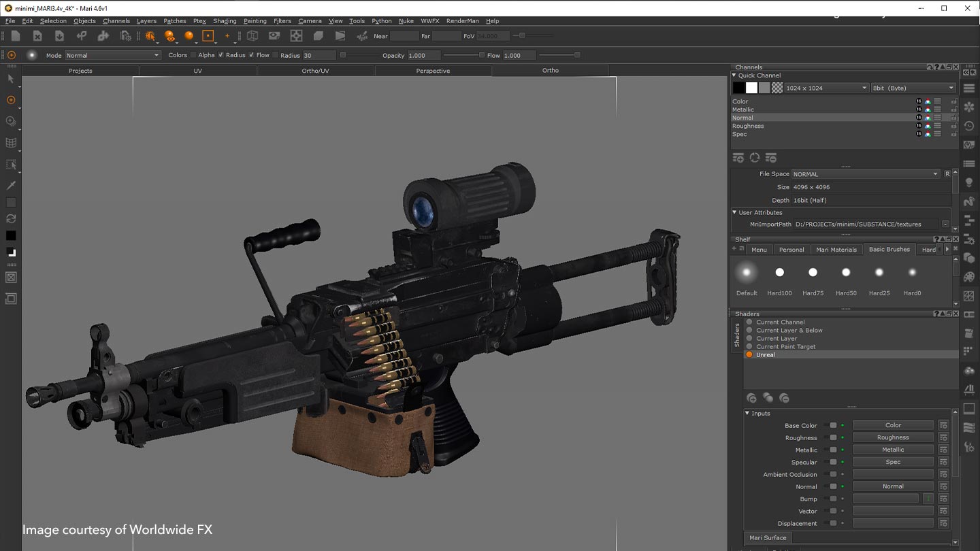Image resolution: width=980 pixels, height=551 pixels.
Task: Click the R button next to File Space
Action: [x=947, y=173]
